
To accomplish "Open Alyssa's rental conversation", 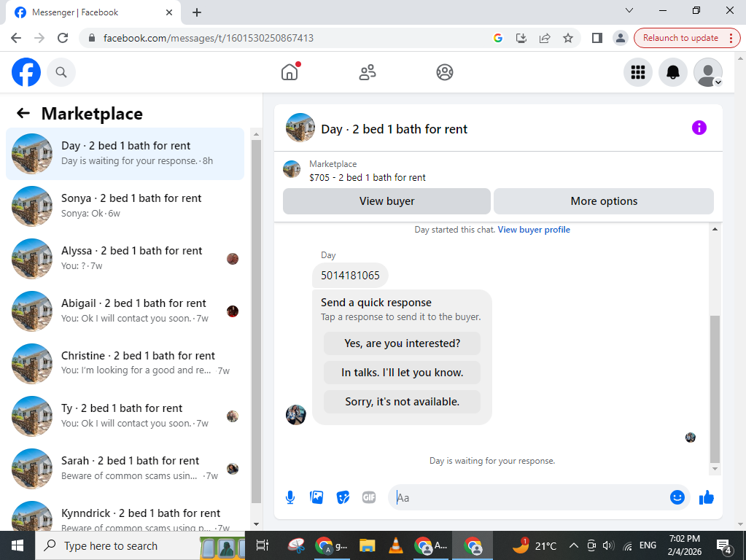I will (x=125, y=258).
